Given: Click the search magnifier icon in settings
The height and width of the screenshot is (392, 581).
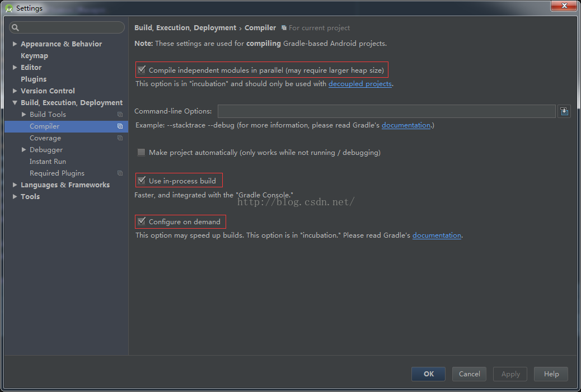Looking at the screenshot, I should point(15,27).
